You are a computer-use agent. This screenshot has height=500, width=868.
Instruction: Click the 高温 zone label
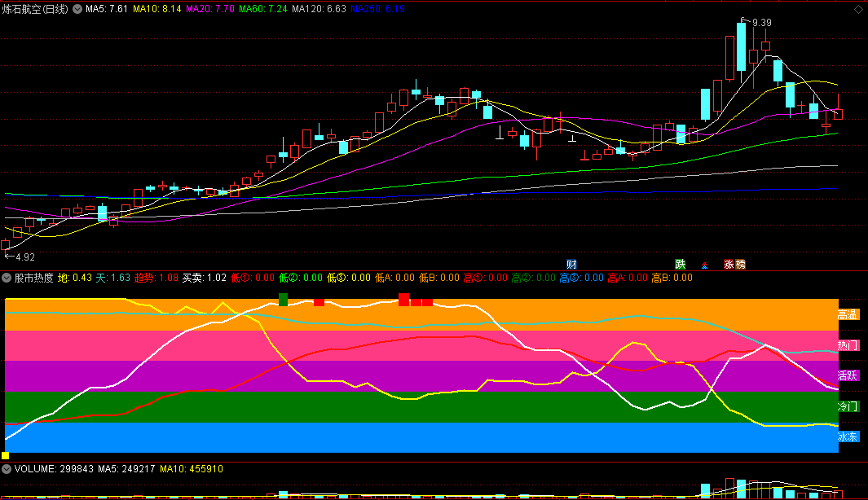(848, 314)
